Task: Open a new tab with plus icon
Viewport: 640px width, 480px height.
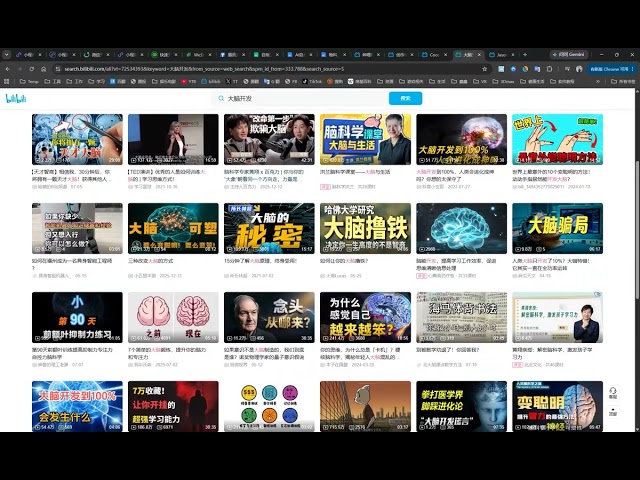Action: pos(525,54)
